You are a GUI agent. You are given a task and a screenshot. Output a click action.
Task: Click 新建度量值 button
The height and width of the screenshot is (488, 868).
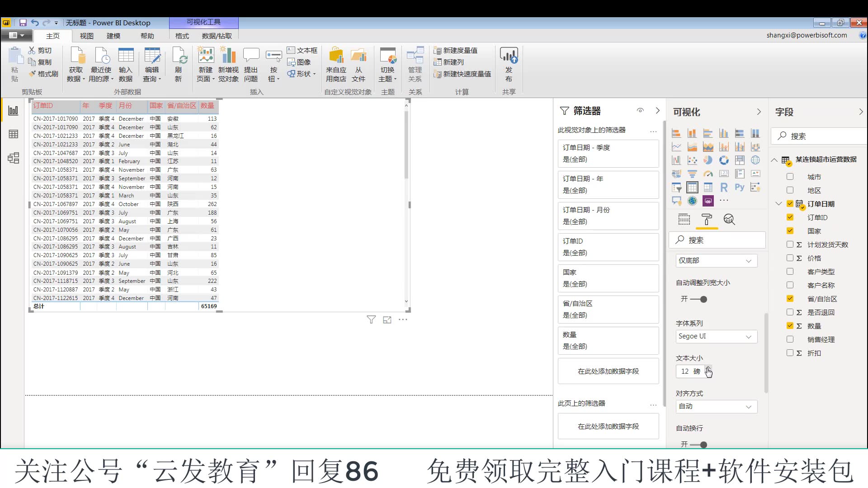pos(456,50)
